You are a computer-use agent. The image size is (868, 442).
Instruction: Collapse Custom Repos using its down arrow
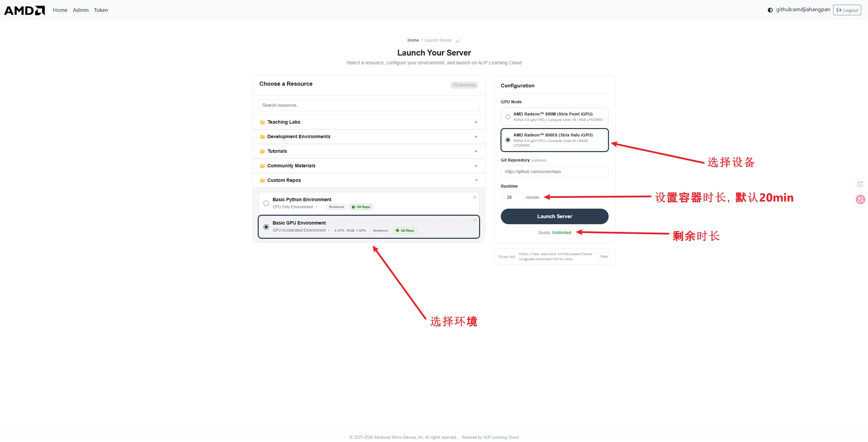pos(476,181)
